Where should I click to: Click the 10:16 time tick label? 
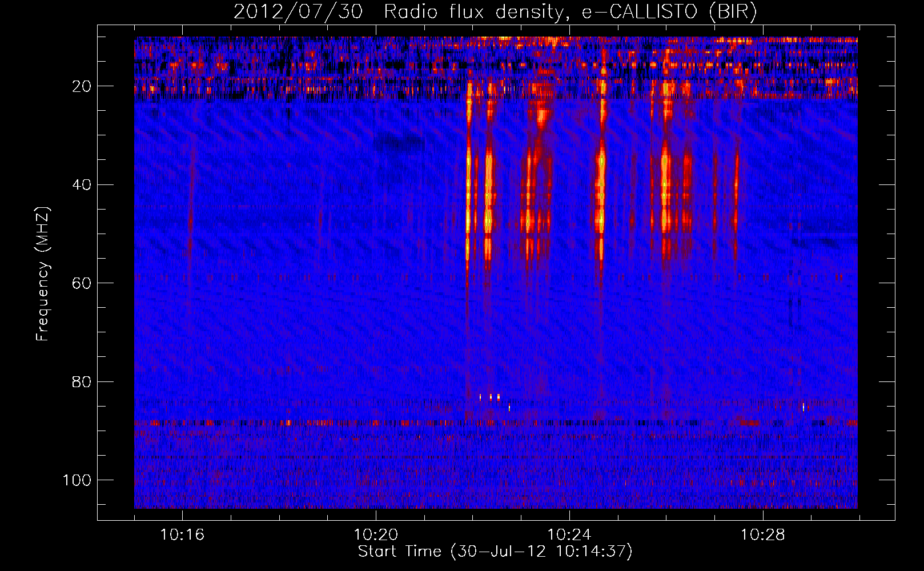(182, 535)
